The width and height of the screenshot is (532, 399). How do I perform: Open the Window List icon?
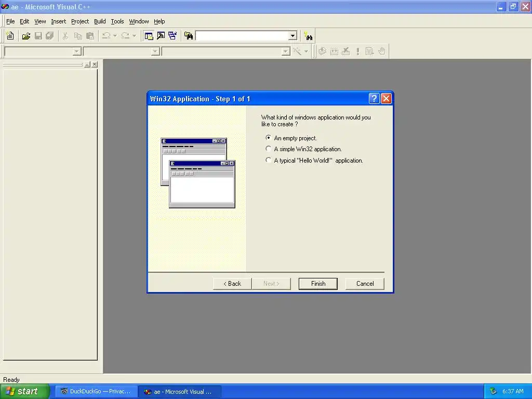(x=172, y=36)
